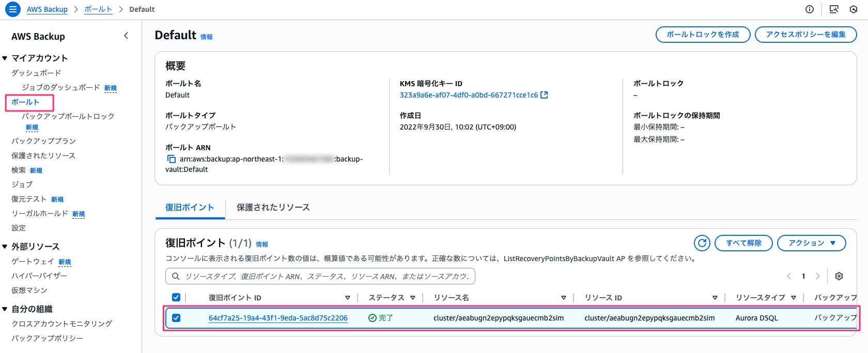
Task: Click 情報 link next to Default heading
Action: [207, 37]
